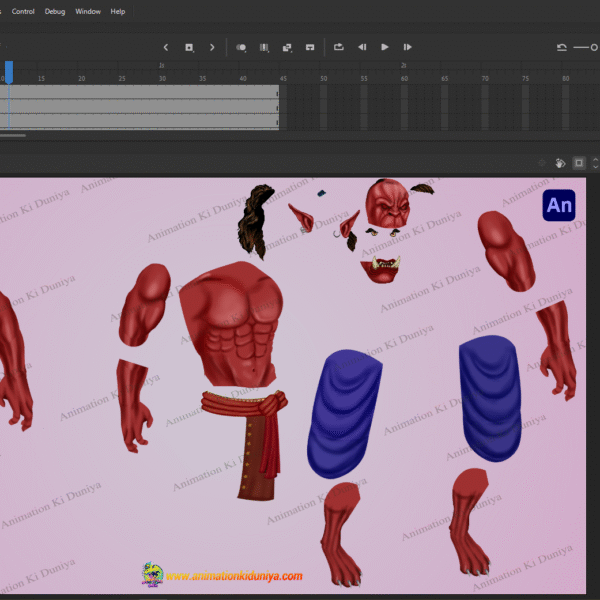Viewport: 600px width, 600px height.
Task: Open the Debug menu
Action: (55, 11)
